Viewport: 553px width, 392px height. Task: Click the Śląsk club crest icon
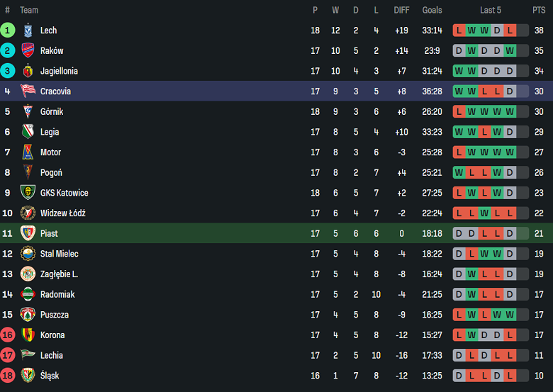click(x=28, y=375)
